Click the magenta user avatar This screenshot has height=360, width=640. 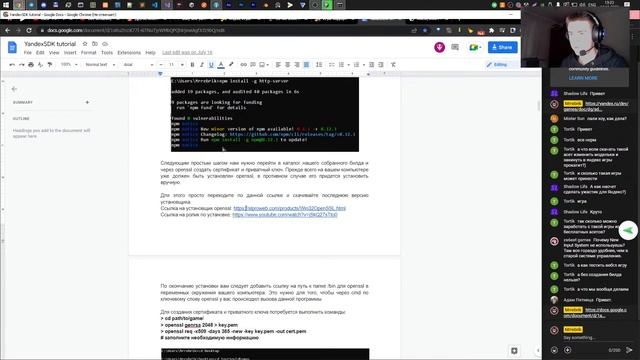point(440,47)
